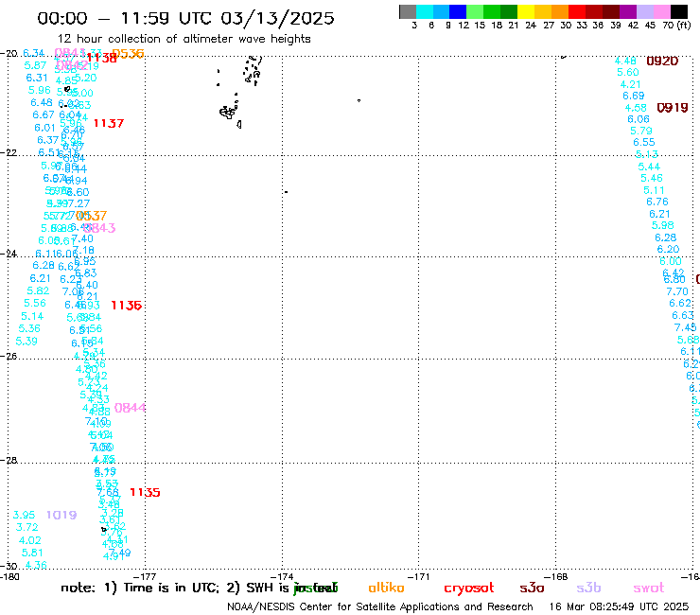This screenshot has width=700, height=615.
Task: Click the wave height value '6.69'
Action: click(x=634, y=96)
